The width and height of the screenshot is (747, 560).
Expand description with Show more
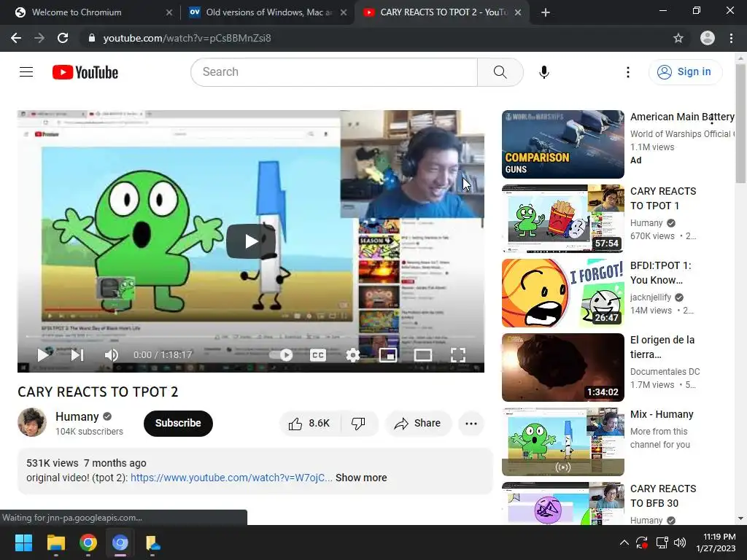coord(361,478)
